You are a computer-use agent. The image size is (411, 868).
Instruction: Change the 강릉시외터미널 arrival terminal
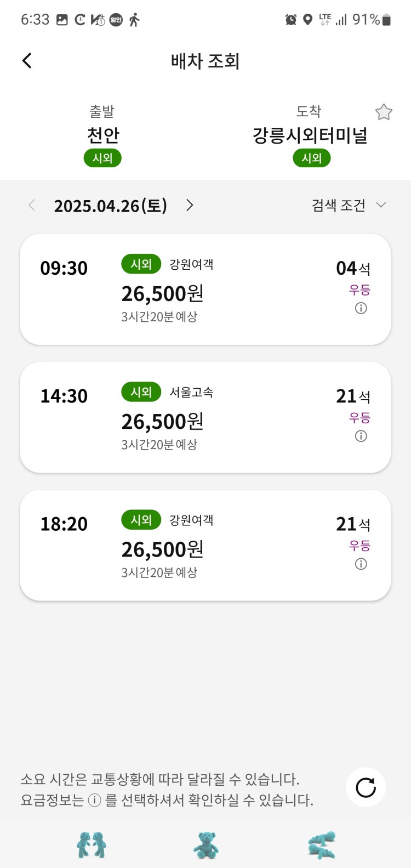tap(310, 135)
